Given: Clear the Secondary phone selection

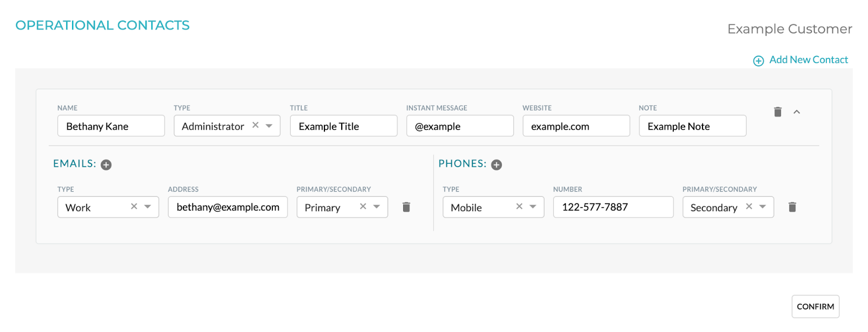Looking at the screenshot, I should tap(749, 207).
